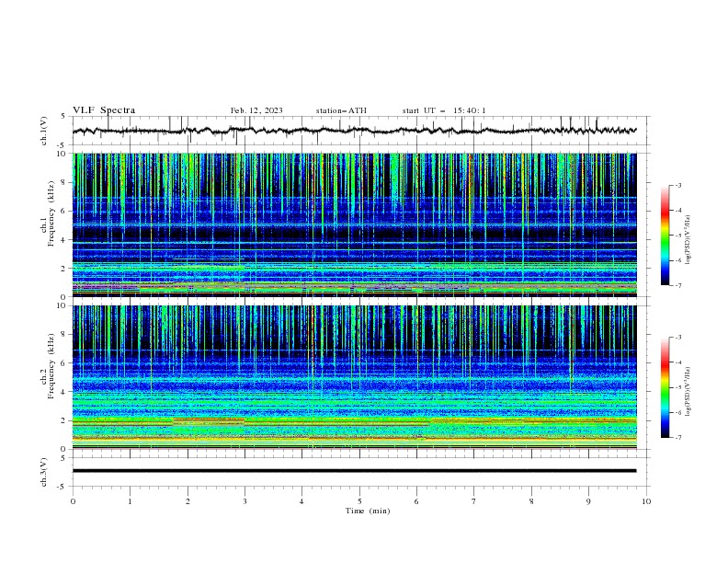Click time axis tick label "3"

[x=245, y=501]
